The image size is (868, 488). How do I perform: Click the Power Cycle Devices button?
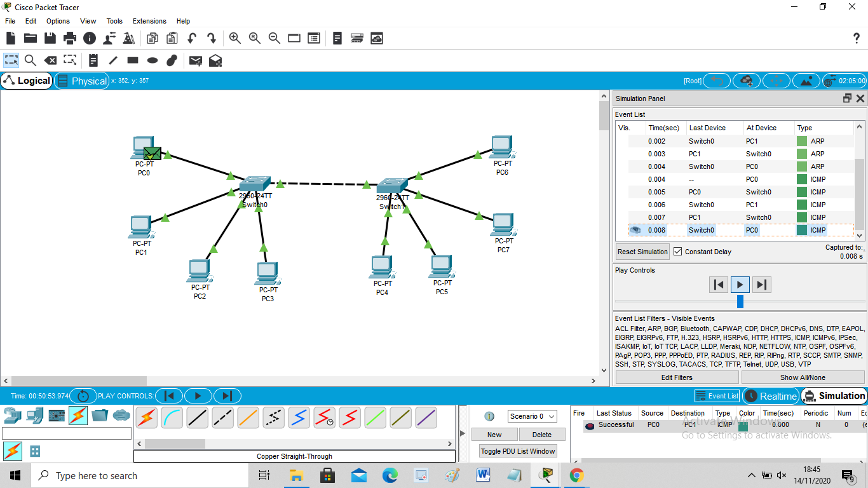click(83, 396)
